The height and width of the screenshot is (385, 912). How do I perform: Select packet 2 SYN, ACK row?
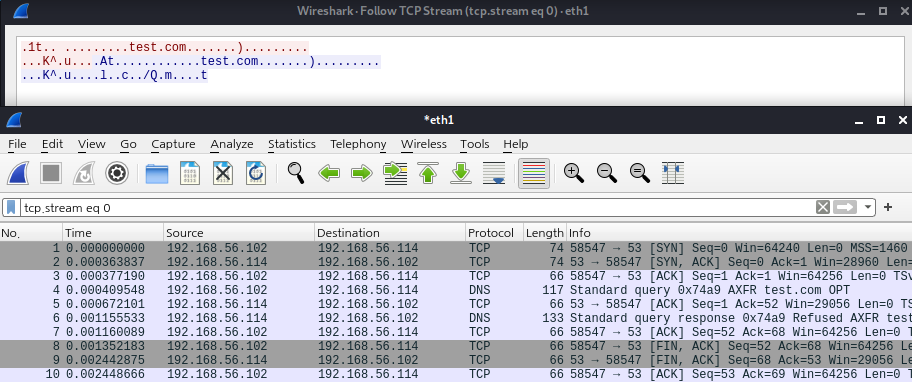coord(456,262)
